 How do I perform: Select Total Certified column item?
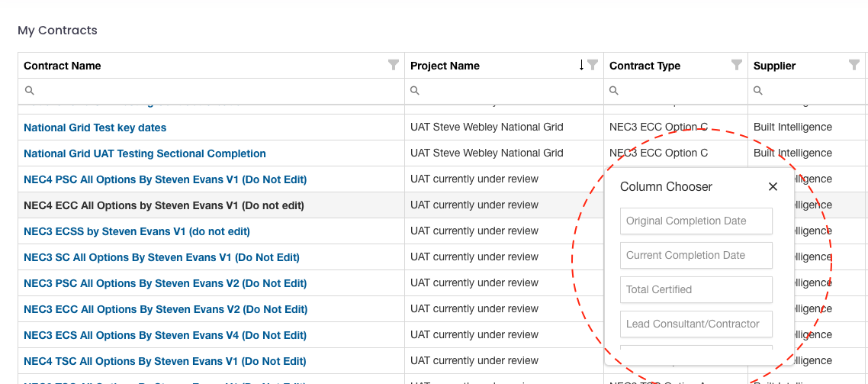696,290
